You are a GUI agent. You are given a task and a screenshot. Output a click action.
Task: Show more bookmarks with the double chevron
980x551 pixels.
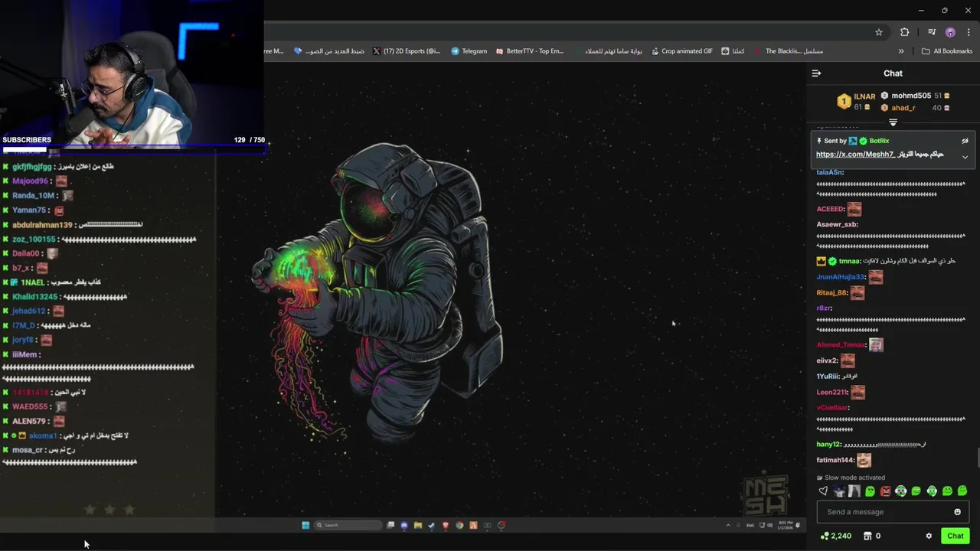(901, 51)
